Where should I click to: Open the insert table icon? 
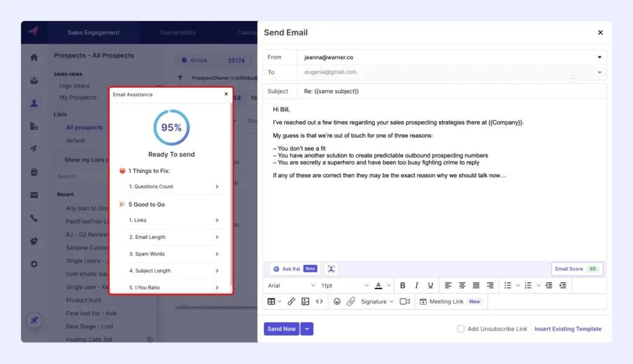point(271,301)
